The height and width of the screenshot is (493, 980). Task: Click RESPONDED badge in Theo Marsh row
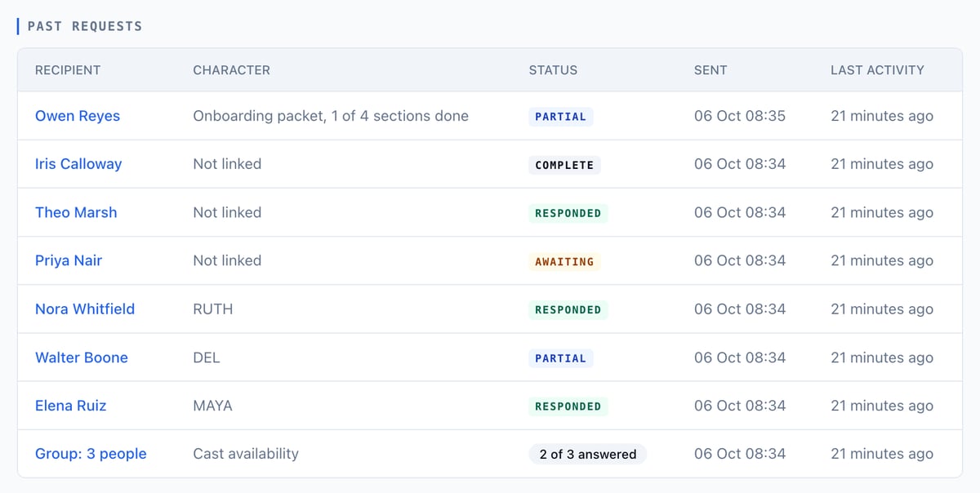(x=568, y=213)
